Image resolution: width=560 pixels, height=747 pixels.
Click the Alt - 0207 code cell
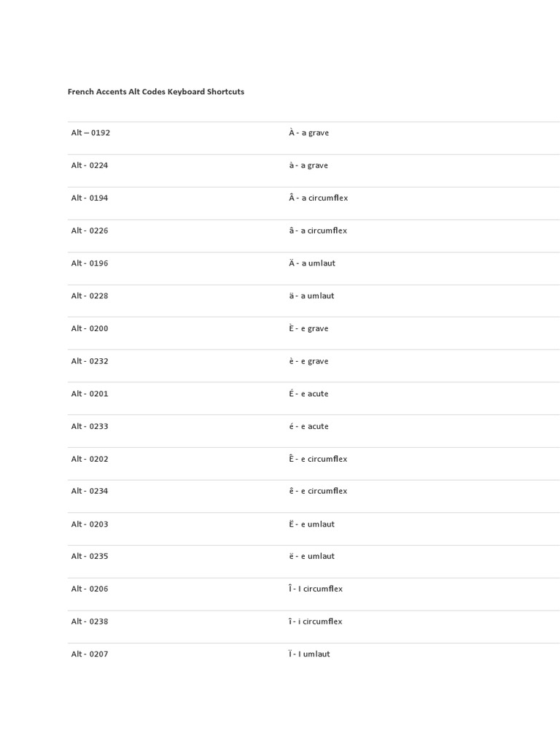click(90, 654)
